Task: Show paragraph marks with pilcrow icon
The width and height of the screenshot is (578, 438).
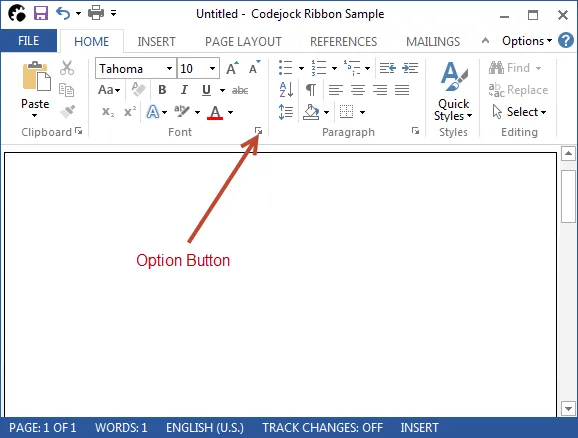Action: (x=311, y=90)
